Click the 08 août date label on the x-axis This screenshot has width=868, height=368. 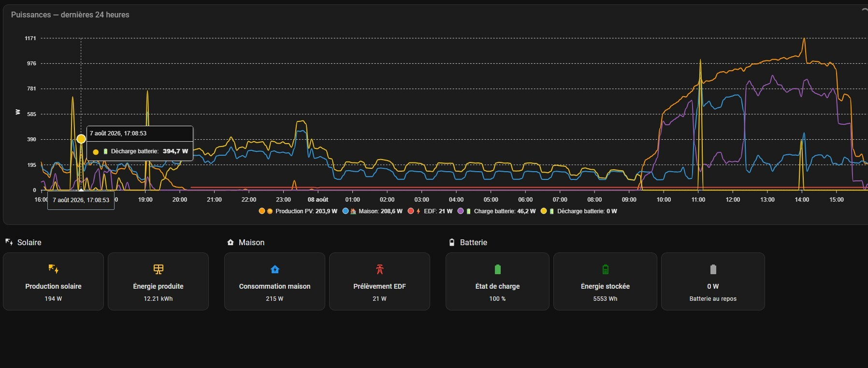tap(318, 200)
